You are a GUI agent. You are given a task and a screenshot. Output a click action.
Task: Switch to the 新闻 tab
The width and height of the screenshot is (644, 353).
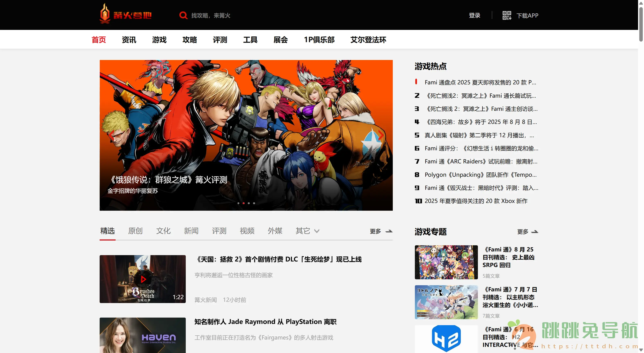point(191,231)
